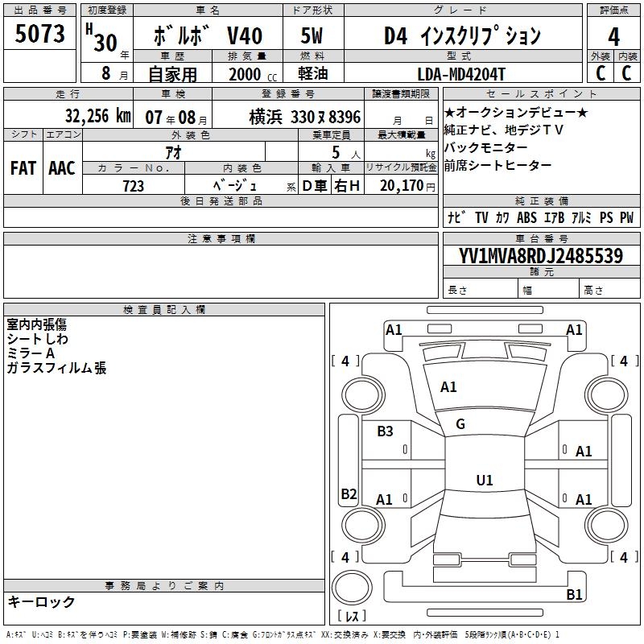
Task: Click the shift type FAT
Action: (23, 168)
